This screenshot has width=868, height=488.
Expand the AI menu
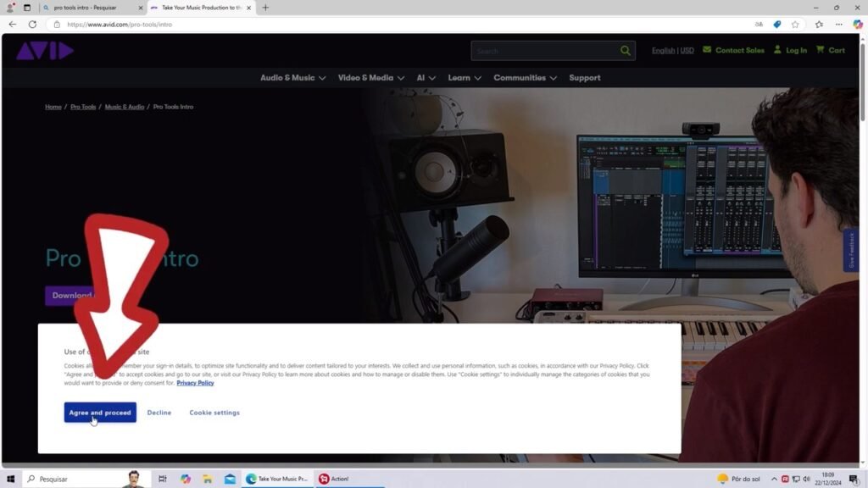(426, 78)
